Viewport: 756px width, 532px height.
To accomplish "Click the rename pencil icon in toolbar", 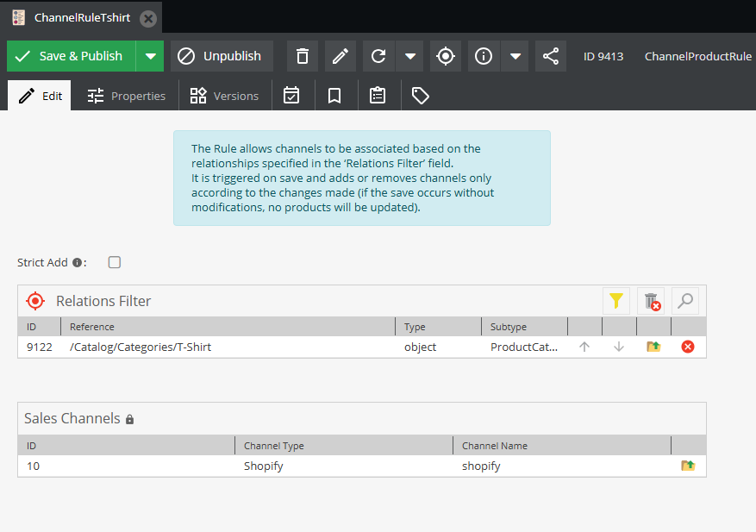I will tap(340, 56).
